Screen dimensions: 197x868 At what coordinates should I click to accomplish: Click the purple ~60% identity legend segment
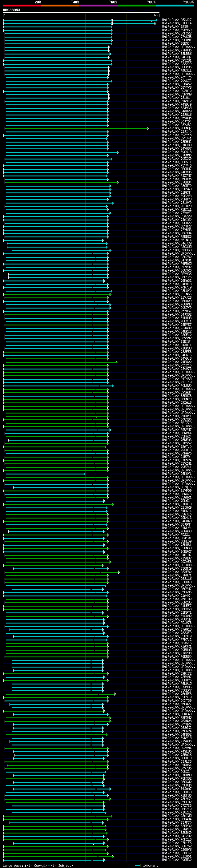(x=99, y=6)
